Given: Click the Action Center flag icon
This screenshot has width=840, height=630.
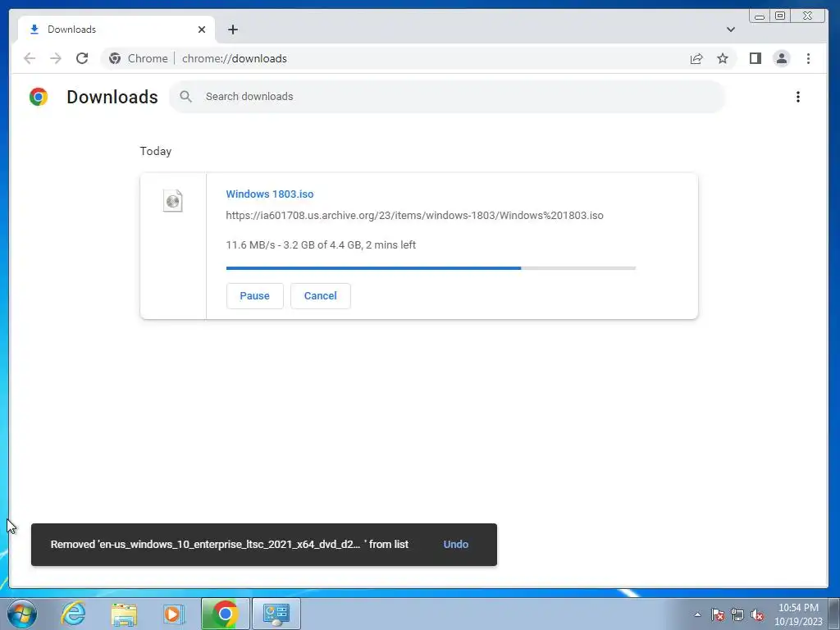Looking at the screenshot, I should tap(718, 614).
